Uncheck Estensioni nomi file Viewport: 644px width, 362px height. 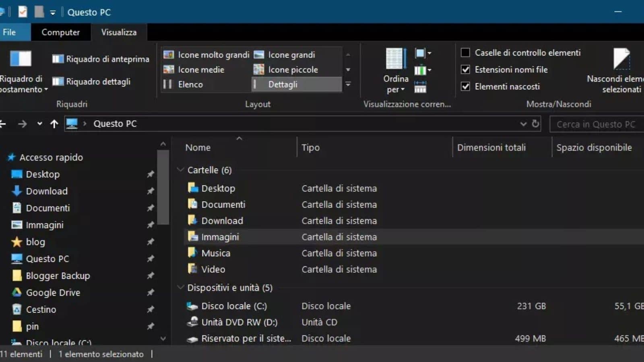[x=465, y=70]
